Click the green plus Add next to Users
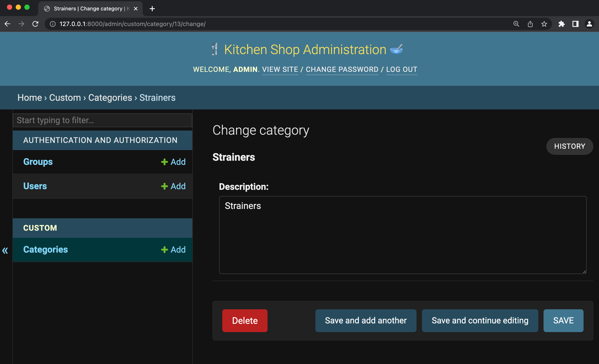 click(x=173, y=186)
